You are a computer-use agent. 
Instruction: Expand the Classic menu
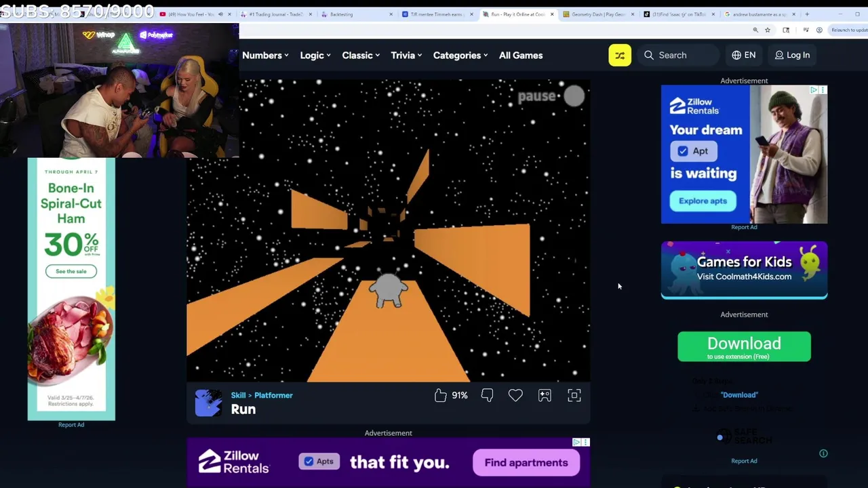point(360,56)
